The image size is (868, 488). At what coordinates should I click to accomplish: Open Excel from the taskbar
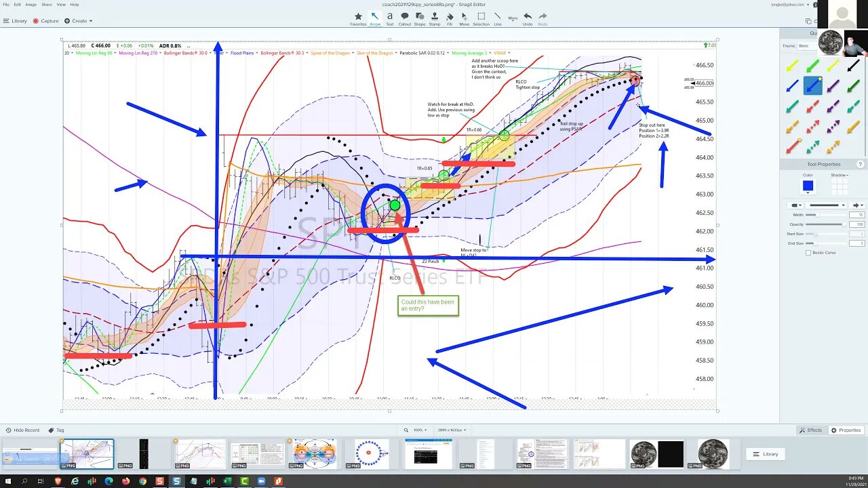227,481
